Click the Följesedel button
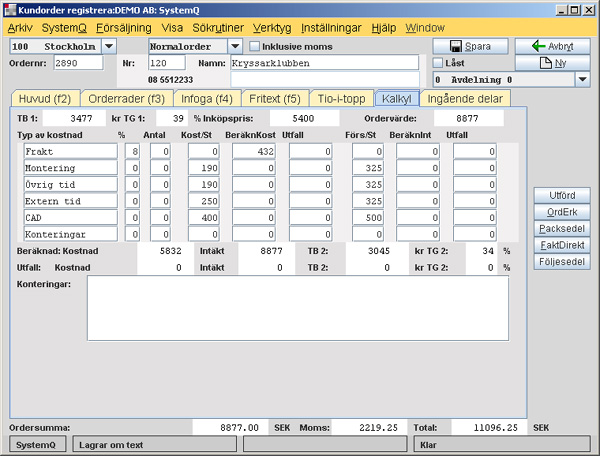Screen dimensions: 600x456 562,262
